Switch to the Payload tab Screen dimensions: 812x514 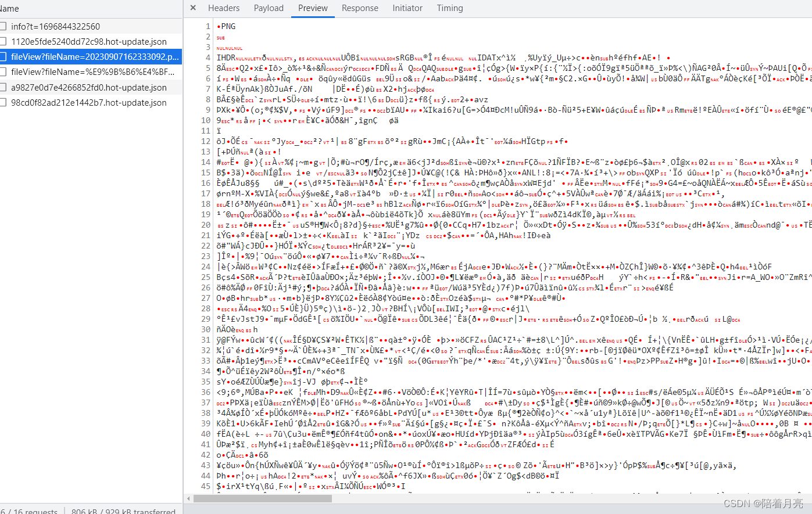269,8
